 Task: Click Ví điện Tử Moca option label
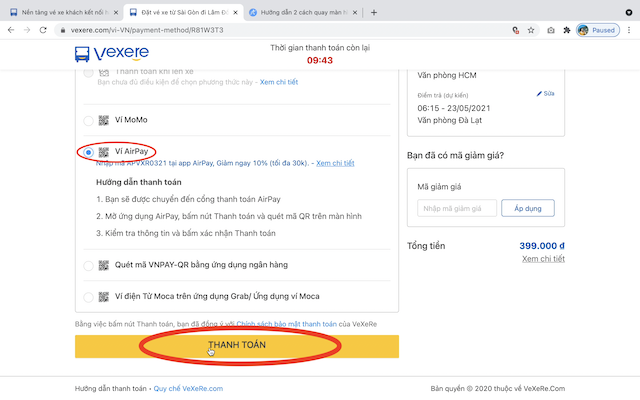217,296
